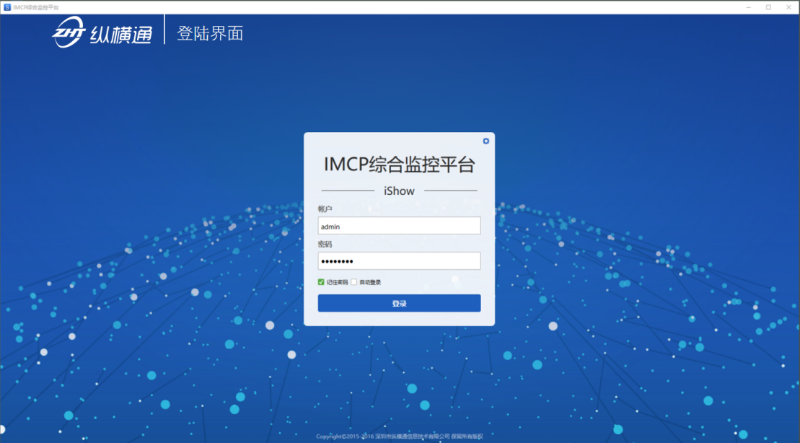This screenshot has width=800, height=443.
Task: Click the copyright notice at the bottom
Action: [399, 437]
